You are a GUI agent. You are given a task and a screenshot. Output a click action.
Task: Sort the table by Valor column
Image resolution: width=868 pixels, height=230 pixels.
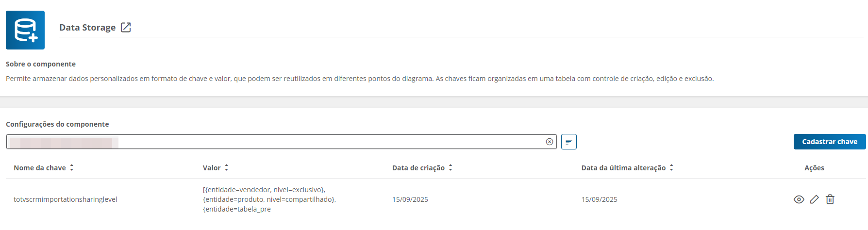[x=226, y=167]
